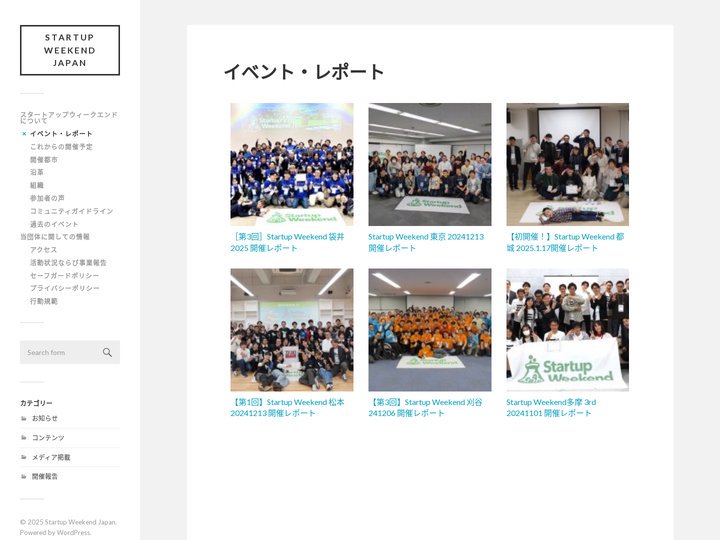Open Startup Weekend 刈谷 241206 report link
The height and width of the screenshot is (540, 720).
(425, 408)
